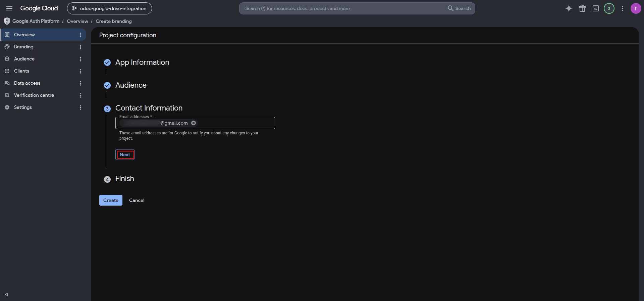Click Google Auth Platform breadcrumb link
Image resolution: width=644 pixels, height=301 pixels.
[36, 21]
